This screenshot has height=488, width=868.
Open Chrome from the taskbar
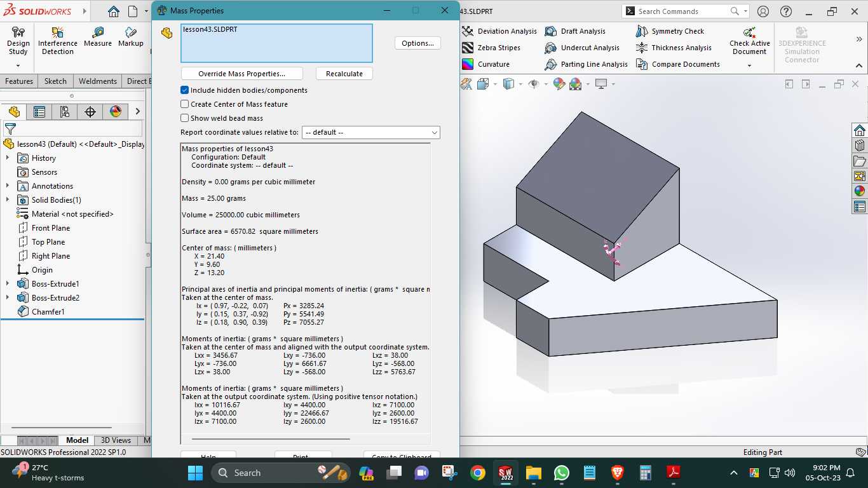pos(478,473)
